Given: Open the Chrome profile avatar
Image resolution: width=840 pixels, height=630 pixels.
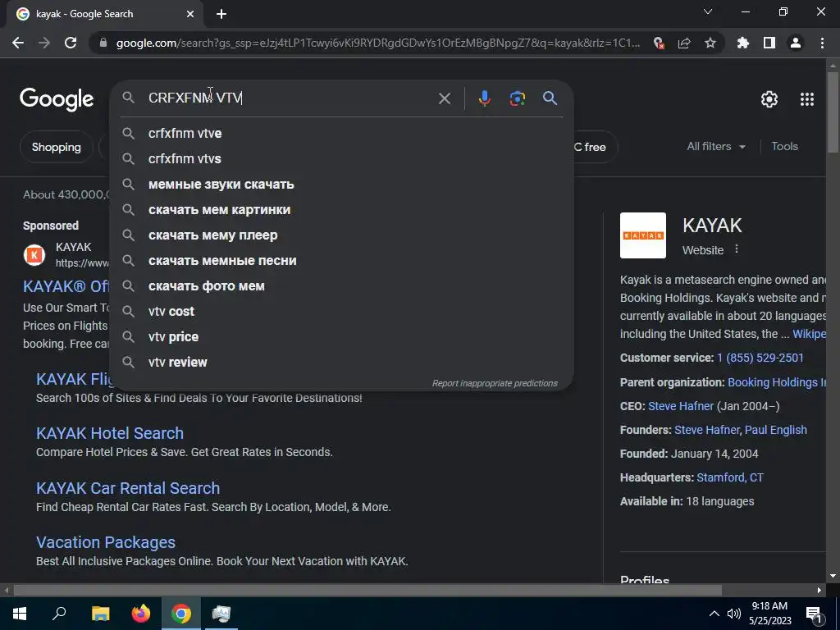Looking at the screenshot, I should (x=796, y=43).
